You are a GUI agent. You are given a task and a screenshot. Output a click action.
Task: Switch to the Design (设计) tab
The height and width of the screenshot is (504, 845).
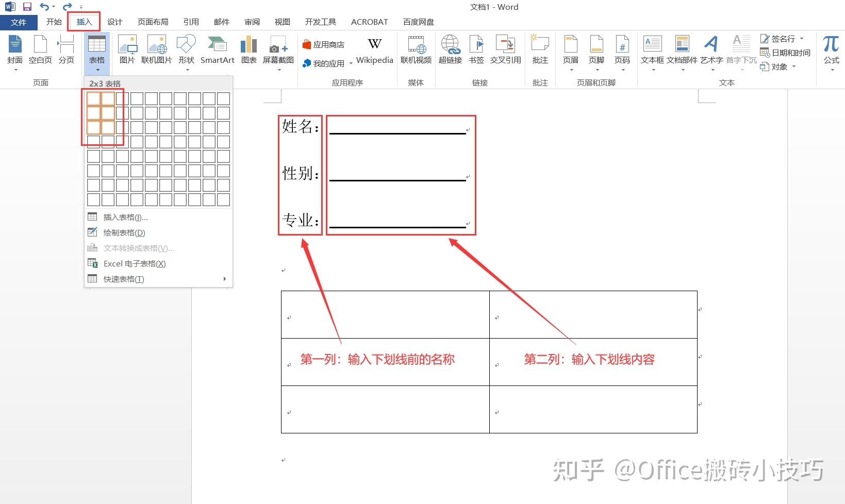pos(114,22)
